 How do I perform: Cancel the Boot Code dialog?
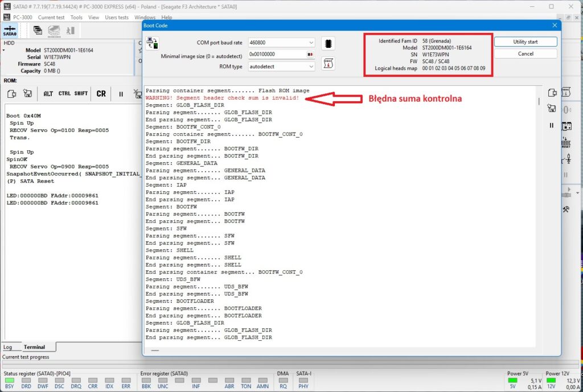[525, 54]
